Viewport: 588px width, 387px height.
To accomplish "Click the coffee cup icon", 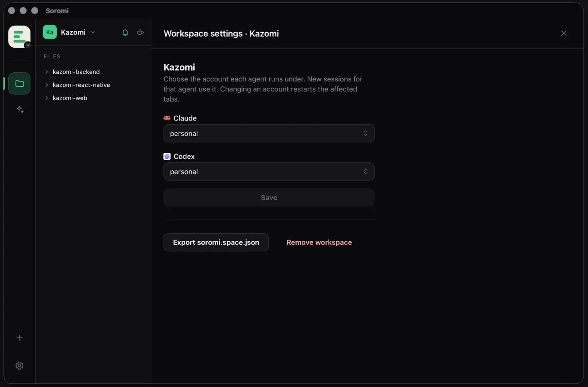I will tap(140, 32).
